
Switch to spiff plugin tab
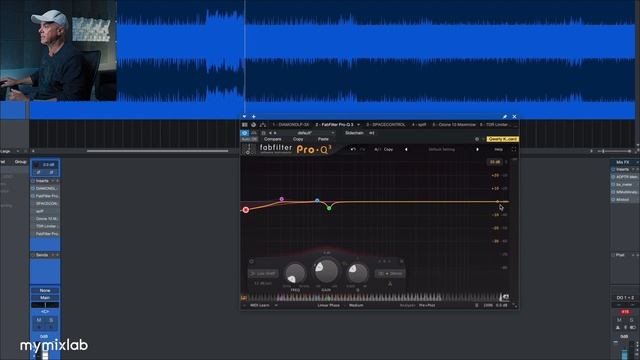coord(419,125)
